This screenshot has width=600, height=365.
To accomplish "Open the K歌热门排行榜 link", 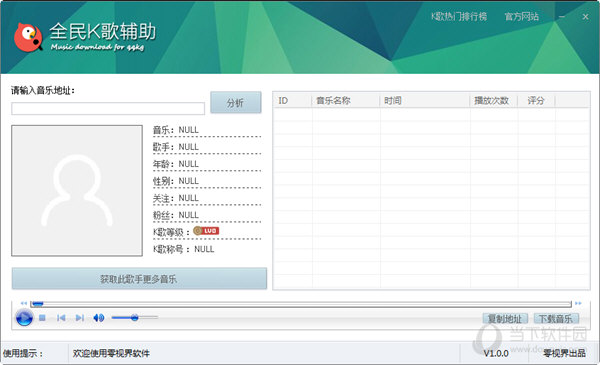I will pyautogui.click(x=459, y=16).
